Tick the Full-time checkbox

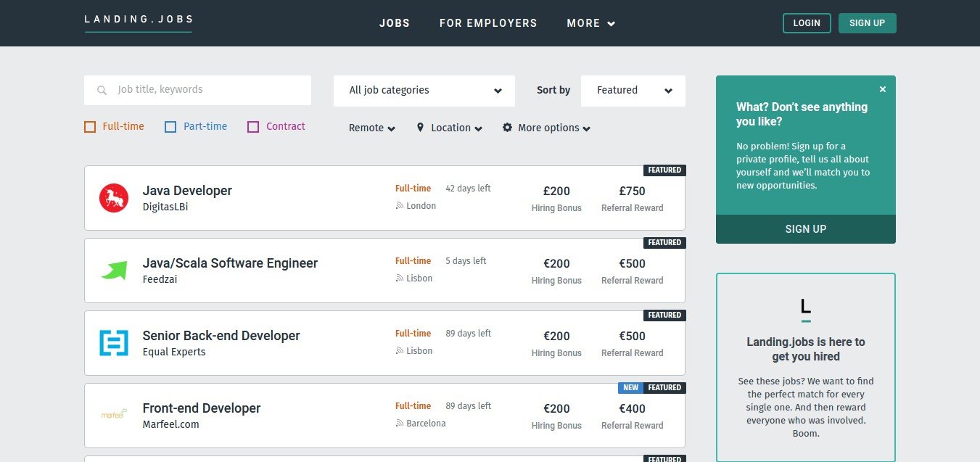90,127
